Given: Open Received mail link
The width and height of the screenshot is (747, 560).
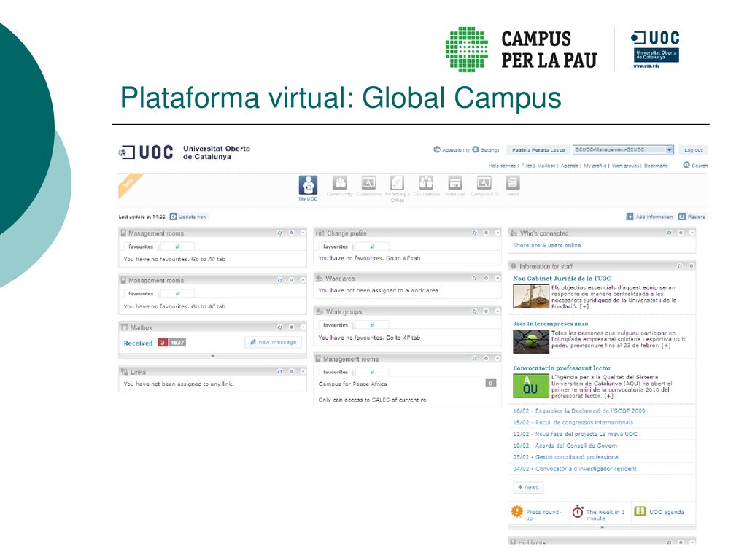Looking at the screenshot, I should pos(138,343).
